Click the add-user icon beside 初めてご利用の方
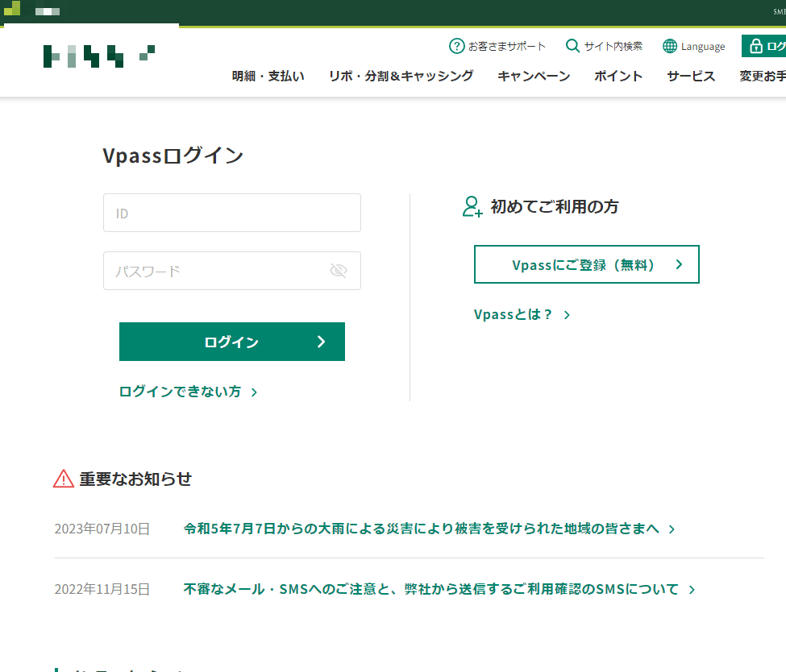 (x=471, y=207)
